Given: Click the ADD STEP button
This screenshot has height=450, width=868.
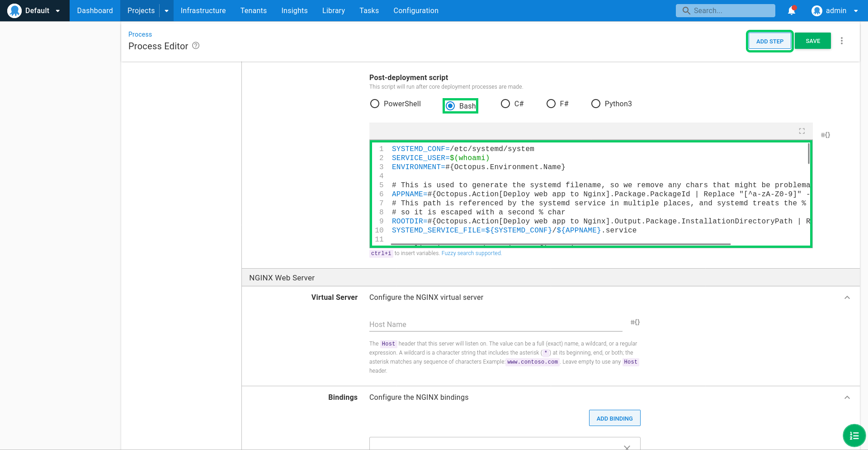Looking at the screenshot, I should pyautogui.click(x=769, y=41).
